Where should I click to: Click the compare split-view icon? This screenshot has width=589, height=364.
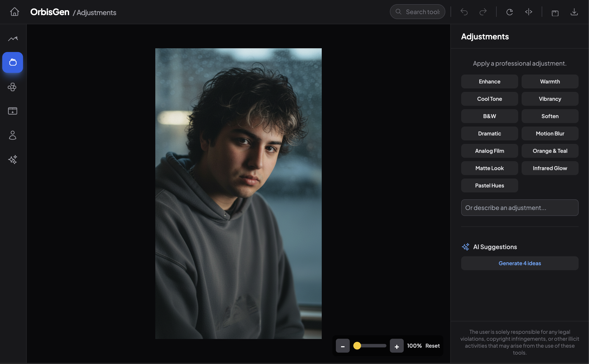(x=529, y=12)
